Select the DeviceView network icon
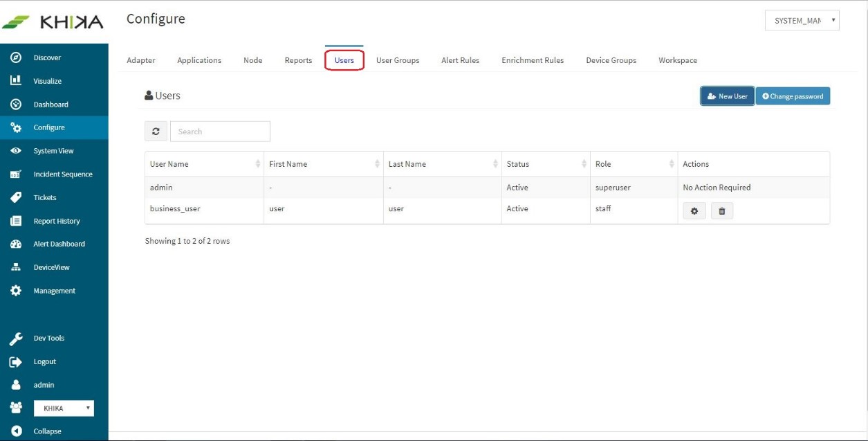 (x=15, y=267)
